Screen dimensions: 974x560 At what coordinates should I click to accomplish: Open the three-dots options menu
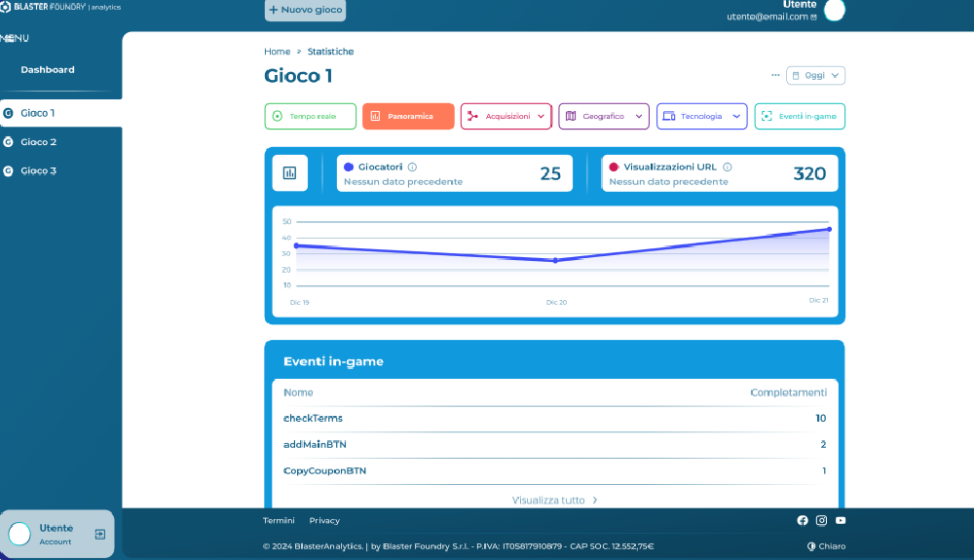click(775, 75)
